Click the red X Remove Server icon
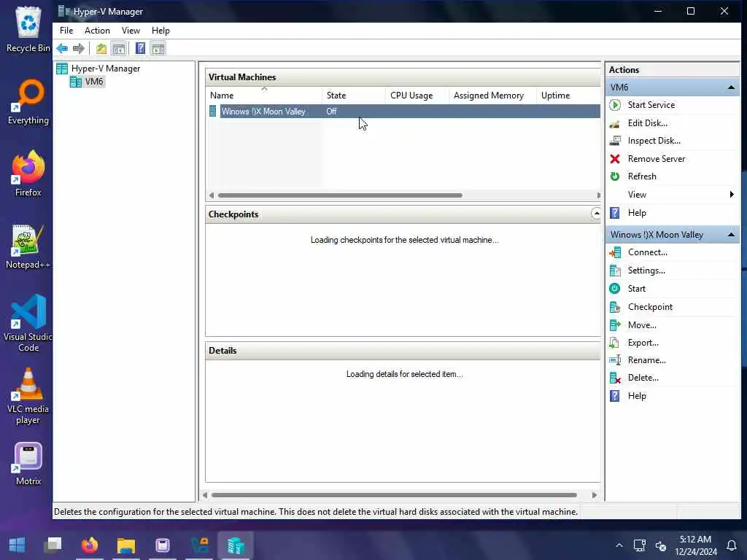This screenshot has height=560, width=747. [614, 159]
